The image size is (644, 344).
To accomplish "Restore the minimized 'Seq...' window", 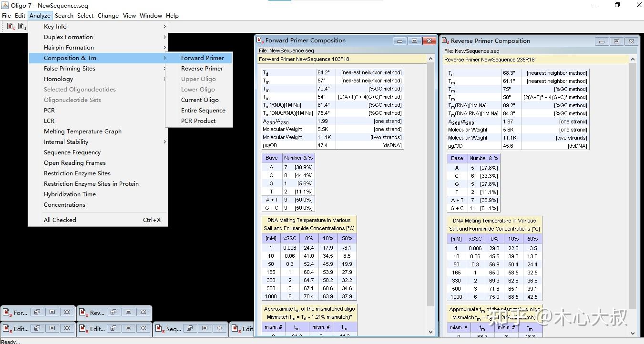I will [x=189, y=328].
